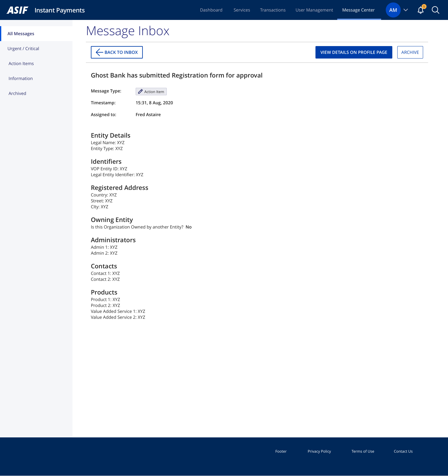
Task: Open the Contact Us footer link
Action: pyautogui.click(x=403, y=451)
